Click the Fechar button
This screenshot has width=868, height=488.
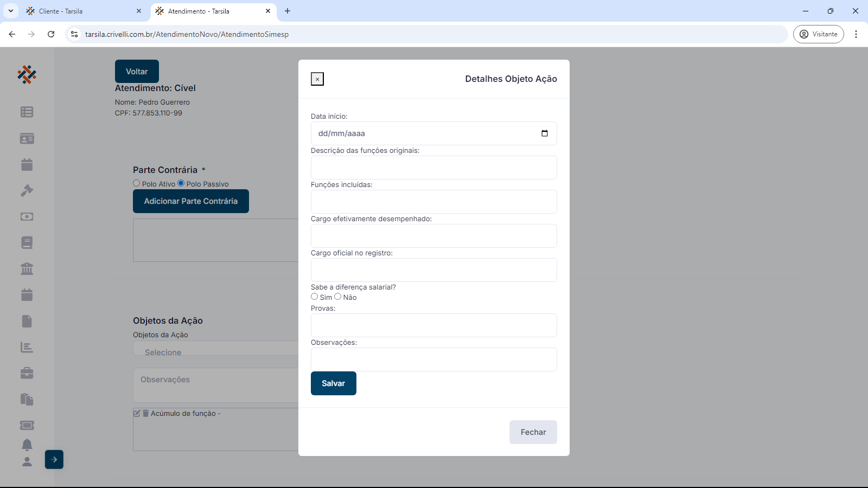click(x=533, y=432)
